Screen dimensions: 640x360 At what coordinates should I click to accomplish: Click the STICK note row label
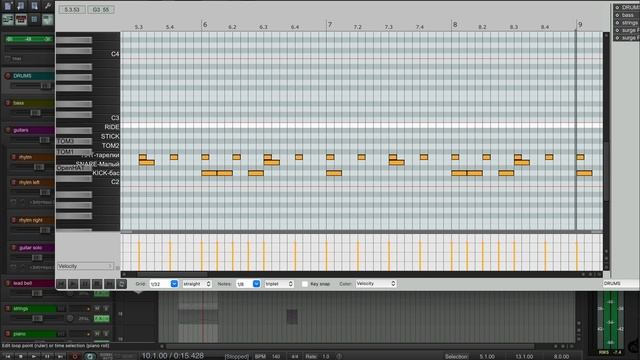[110, 136]
